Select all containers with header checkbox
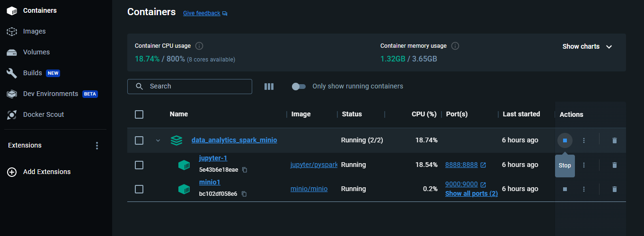Image resolution: width=644 pixels, height=236 pixels. (x=139, y=114)
